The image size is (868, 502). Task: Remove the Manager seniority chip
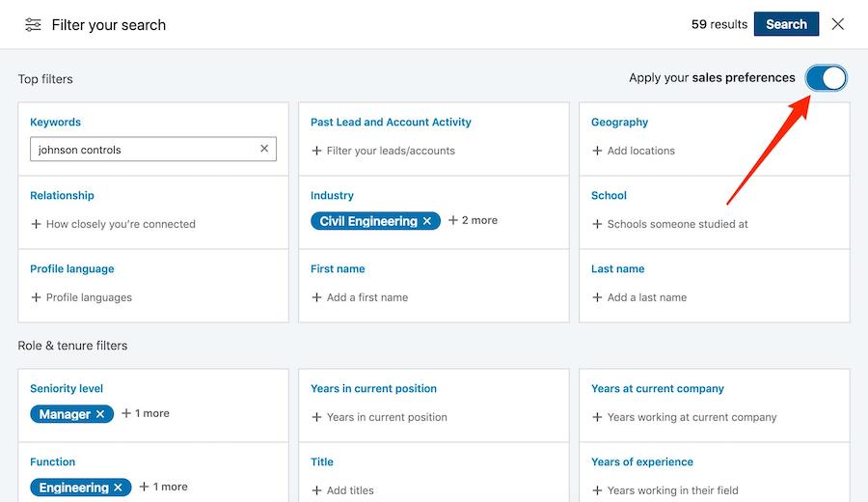pyautogui.click(x=100, y=414)
